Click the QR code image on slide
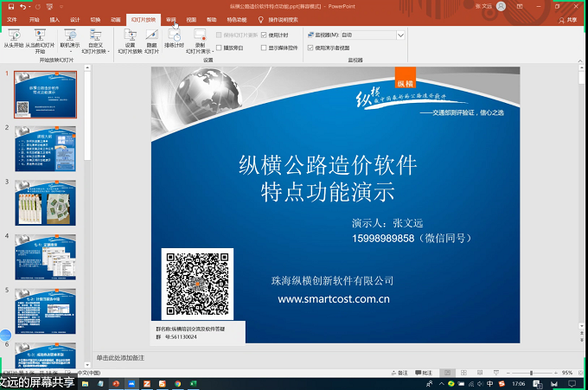The width and height of the screenshot is (588, 390). coord(197,284)
